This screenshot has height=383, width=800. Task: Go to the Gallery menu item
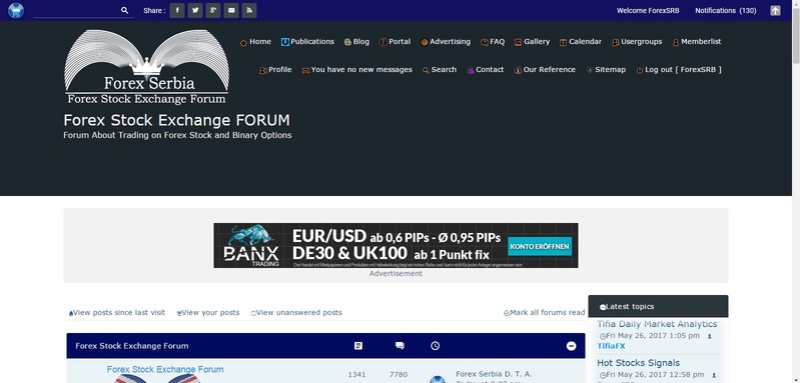(532, 42)
